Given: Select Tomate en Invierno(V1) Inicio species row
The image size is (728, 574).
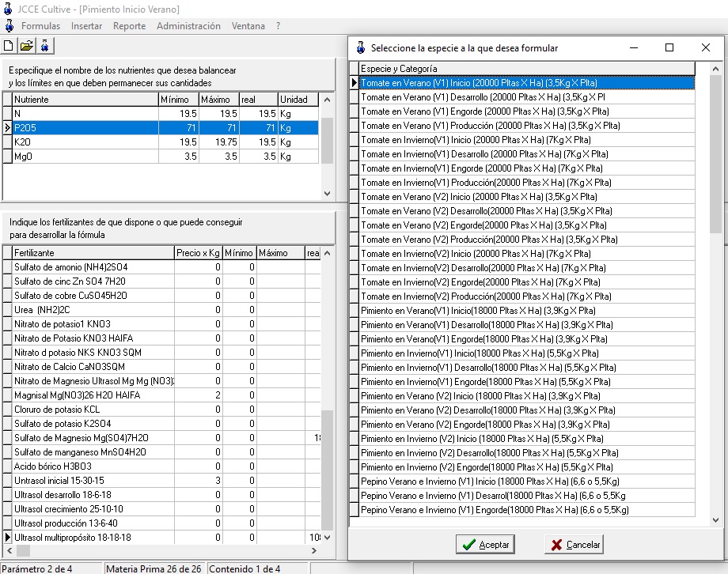Looking at the screenshot, I should 476,140.
